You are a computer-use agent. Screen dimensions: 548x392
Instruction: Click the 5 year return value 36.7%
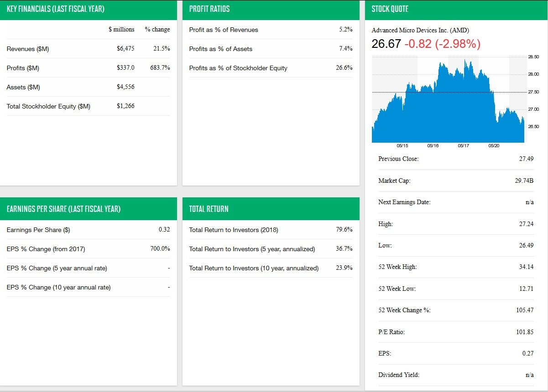344,249
